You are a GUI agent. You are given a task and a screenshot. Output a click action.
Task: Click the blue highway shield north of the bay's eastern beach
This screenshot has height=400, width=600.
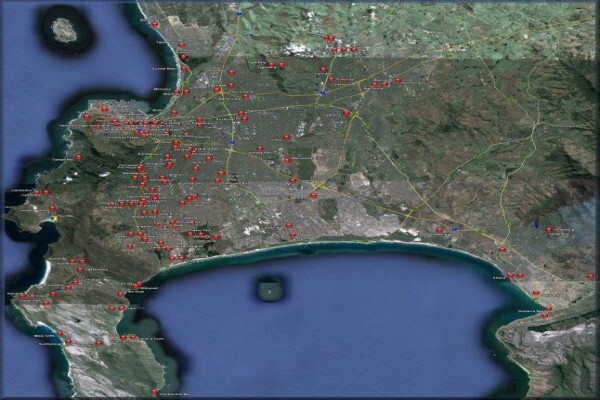coord(455,229)
